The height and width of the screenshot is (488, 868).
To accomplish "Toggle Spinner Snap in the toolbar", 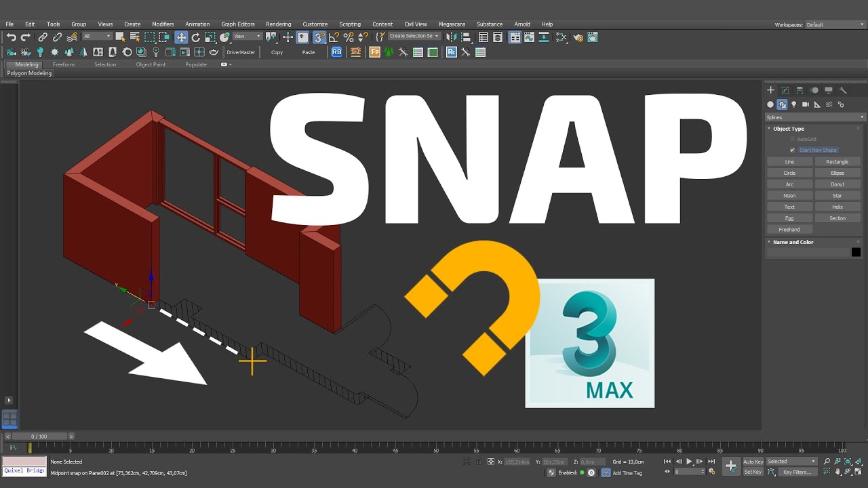I will [x=363, y=37].
